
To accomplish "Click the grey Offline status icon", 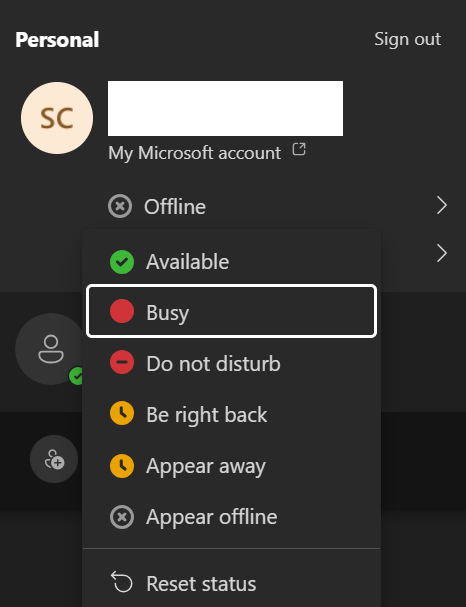I will (120, 206).
